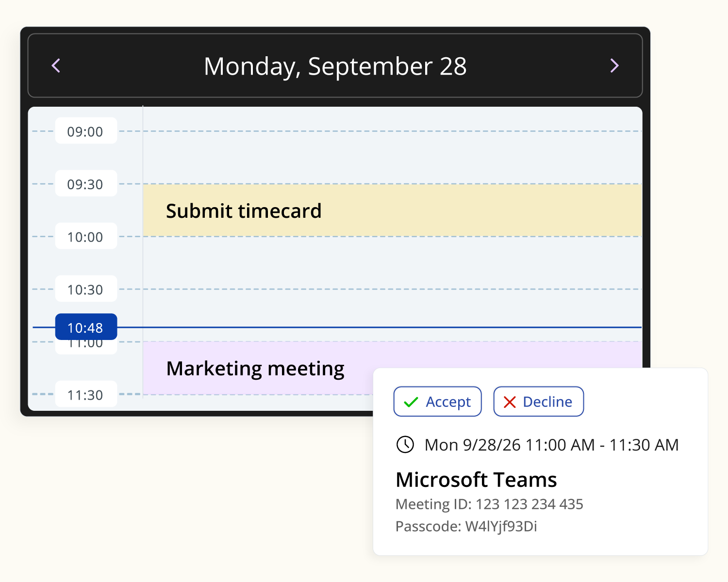Screen dimensions: 728x582
Task: Open the Submit timecard event
Action: (392, 210)
